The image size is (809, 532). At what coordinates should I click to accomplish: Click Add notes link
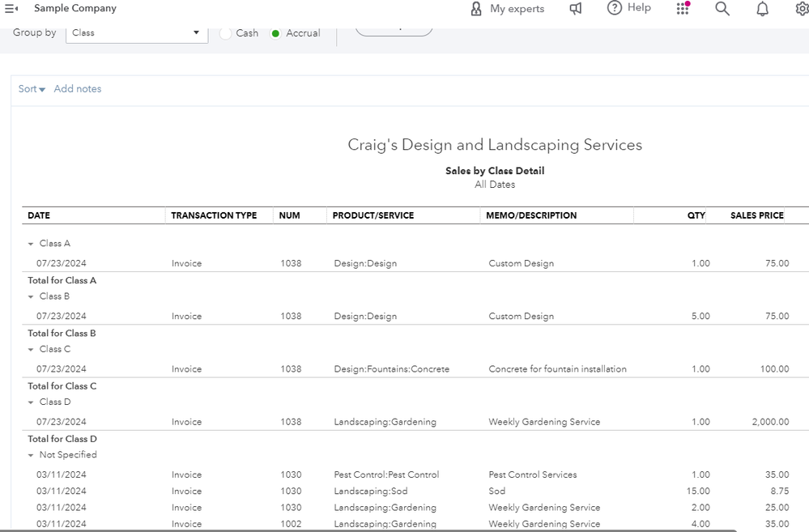78,89
